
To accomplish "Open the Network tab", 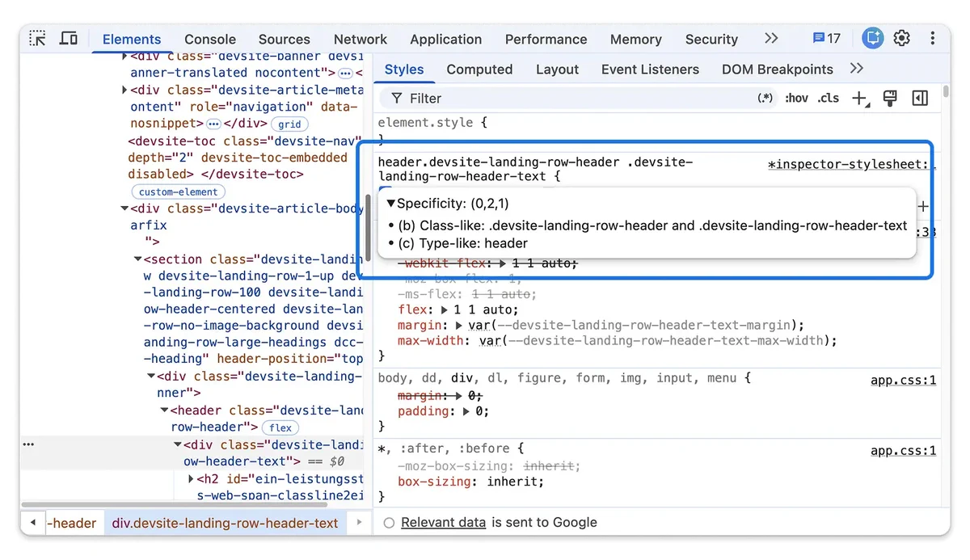I will point(361,39).
